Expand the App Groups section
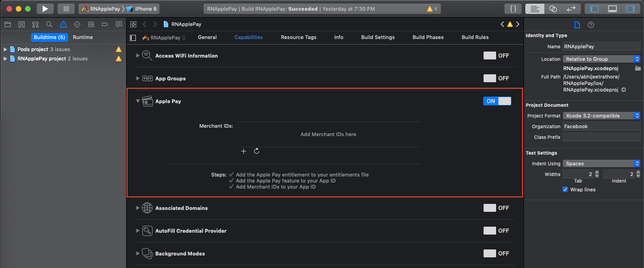This screenshot has height=268, width=644. 138,78
